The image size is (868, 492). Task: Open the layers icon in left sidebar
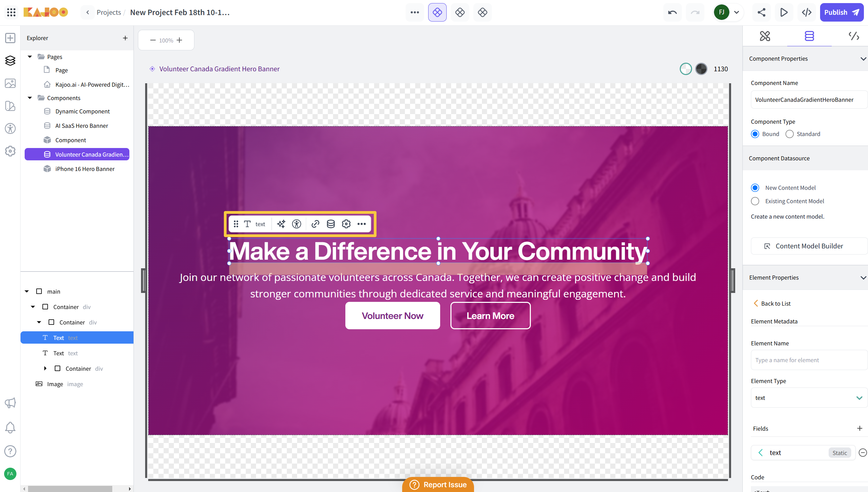click(x=10, y=61)
